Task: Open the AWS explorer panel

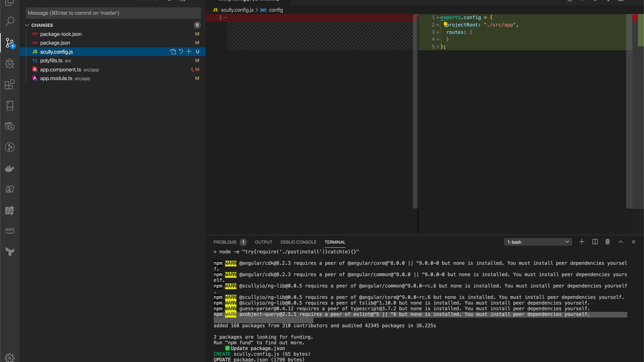Action: (10, 231)
